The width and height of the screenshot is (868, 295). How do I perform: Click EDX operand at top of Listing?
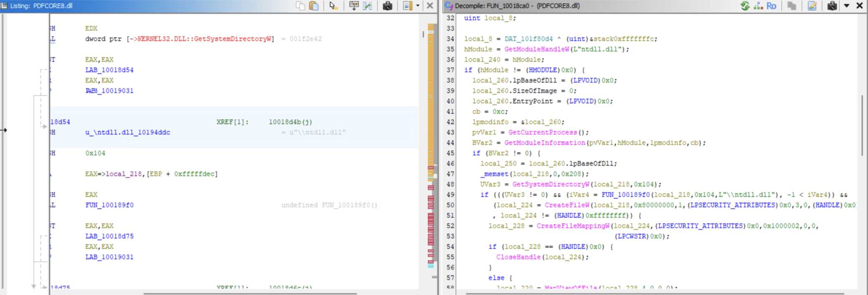tap(91, 28)
